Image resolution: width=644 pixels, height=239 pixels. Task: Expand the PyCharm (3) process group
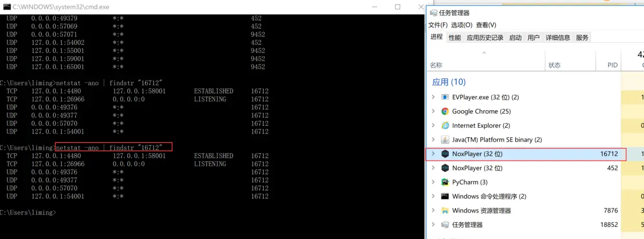433,182
